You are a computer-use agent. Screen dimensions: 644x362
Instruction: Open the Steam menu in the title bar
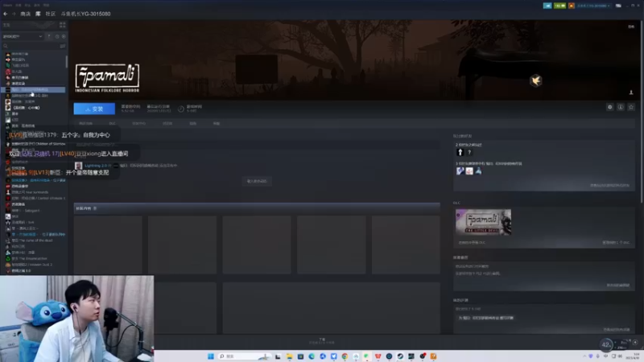coord(8,5)
